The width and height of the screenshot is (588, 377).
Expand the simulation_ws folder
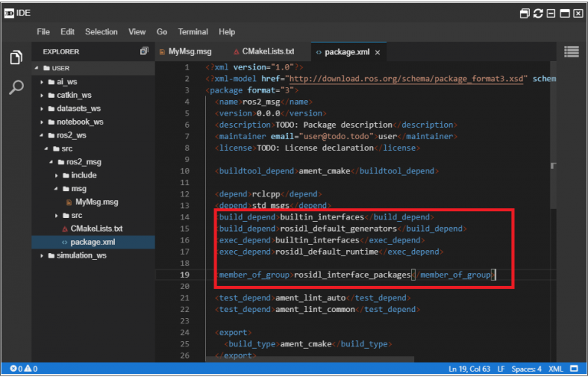coord(42,255)
